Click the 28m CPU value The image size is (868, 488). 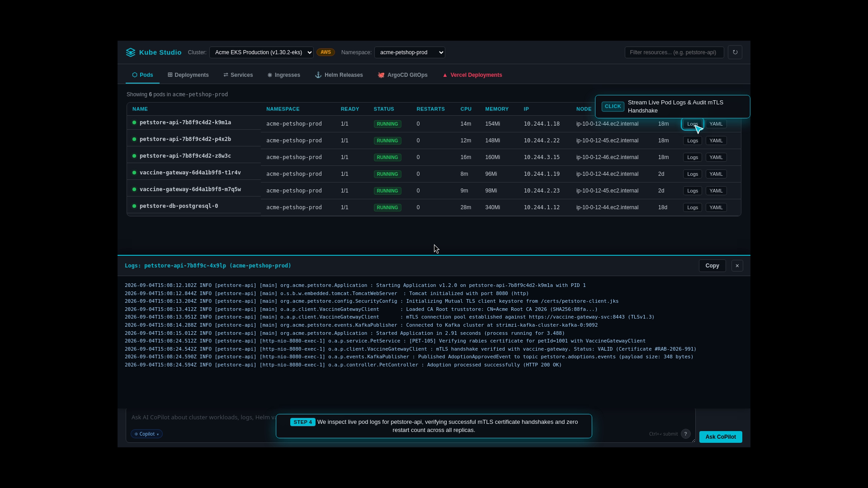click(x=466, y=207)
